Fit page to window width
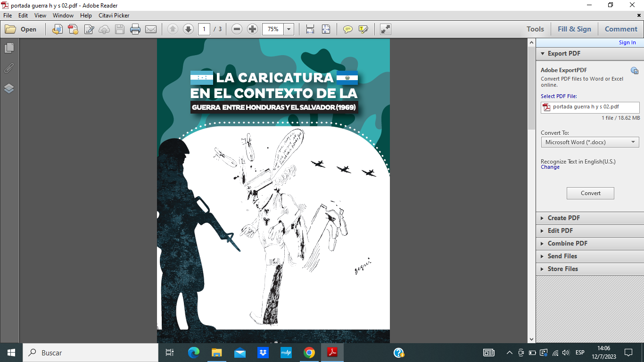 tap(310, 29)
